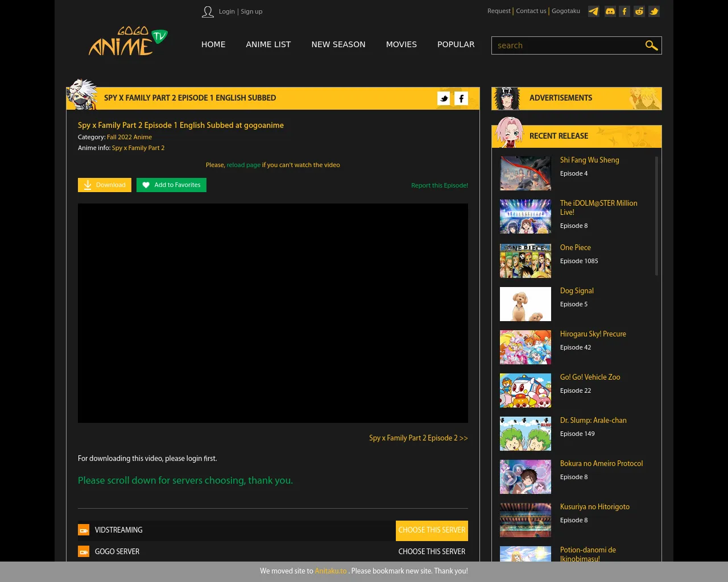Click the Sign up link

point(251,11)
